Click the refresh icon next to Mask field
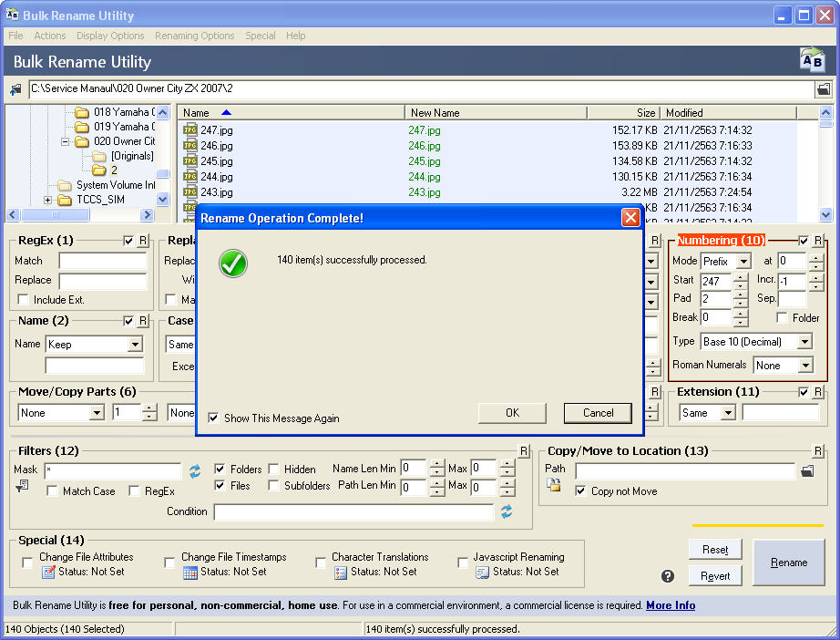Screen dimensions: 840x640 tap(195, 471)
